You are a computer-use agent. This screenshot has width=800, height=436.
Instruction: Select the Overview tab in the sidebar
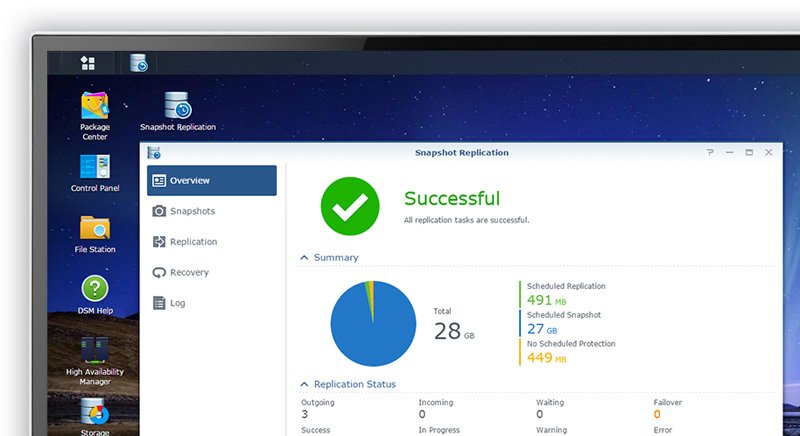tap(212, 181)
